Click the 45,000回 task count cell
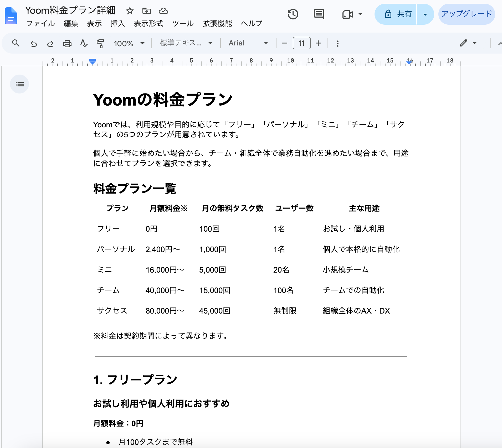Viewport: 502px width, 448px height. [x=215, y=311]
